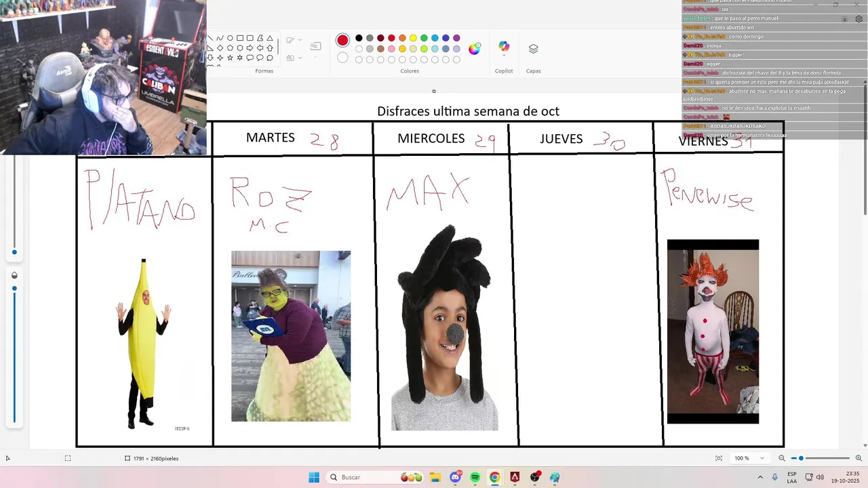The image size is (868, 488).
Task: Activate Color 1 red primary swatch
Action: (342, 40)
